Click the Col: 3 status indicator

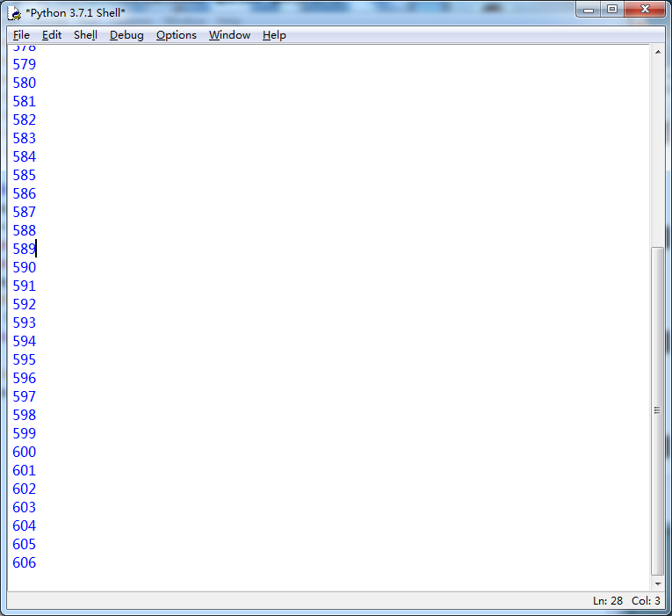point(646,601)
